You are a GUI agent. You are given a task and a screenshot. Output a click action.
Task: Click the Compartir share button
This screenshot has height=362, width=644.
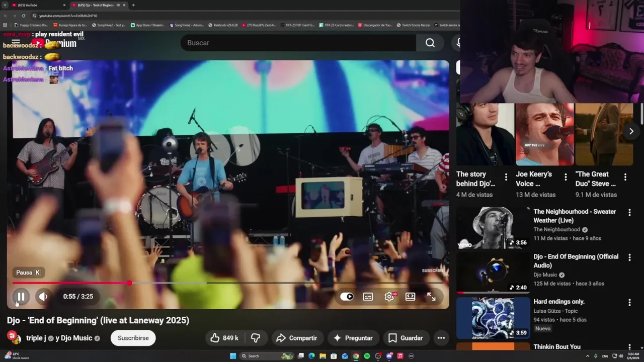(297, 338)
